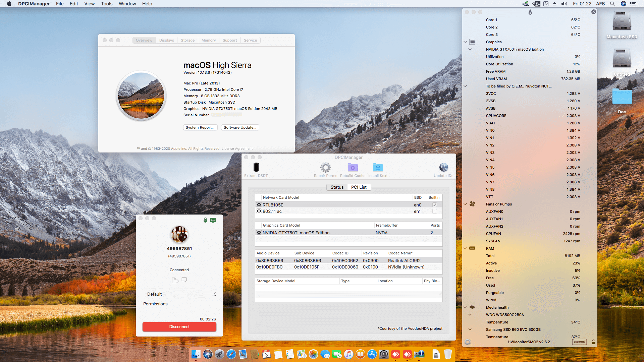644x362 pixels.
Task: Collapse the RAM section in HWMonitor
Action: 465,248
